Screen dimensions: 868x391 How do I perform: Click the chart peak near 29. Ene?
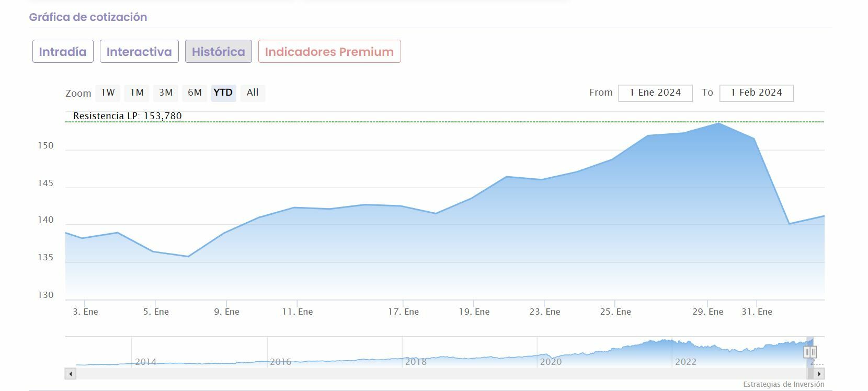pyautogui.click(x=718, y=123)
